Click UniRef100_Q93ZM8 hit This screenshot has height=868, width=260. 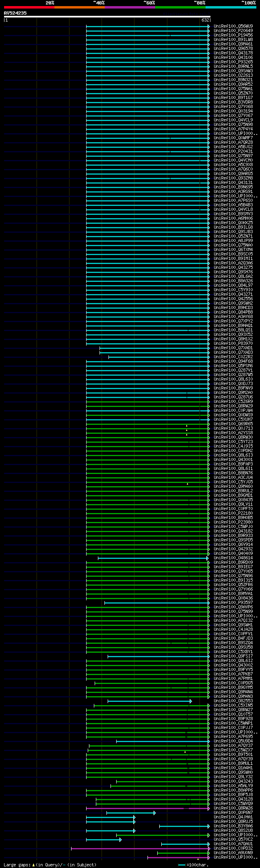click(x=233, y=178)
